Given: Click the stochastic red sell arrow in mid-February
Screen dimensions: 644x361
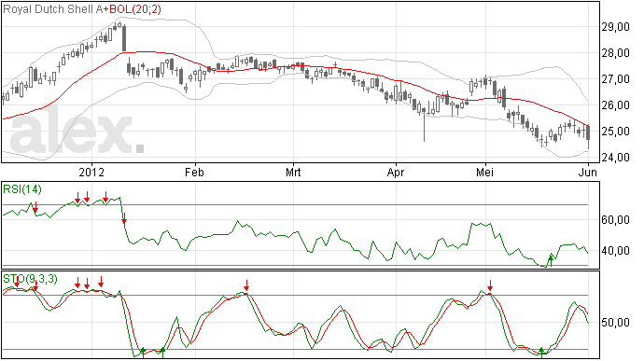Looking at the screenshot, I should pyautogui.click(x=246, y=285).
